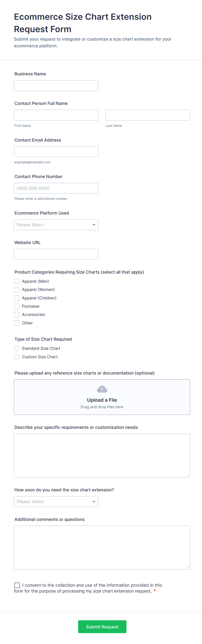This screenshot has height=644, width=202.
Task: Click the First Name input box
Action: tap(56, 115)
